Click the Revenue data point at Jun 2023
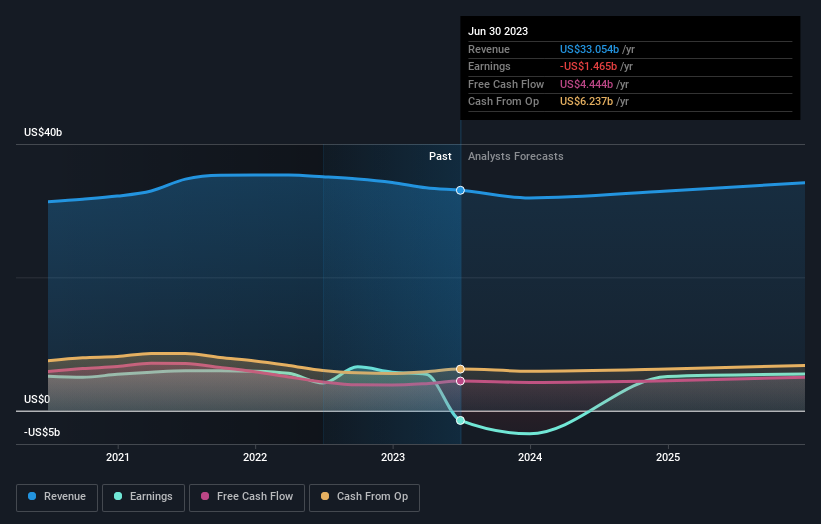This screenshot has height=524, width=821. (460, 190)
